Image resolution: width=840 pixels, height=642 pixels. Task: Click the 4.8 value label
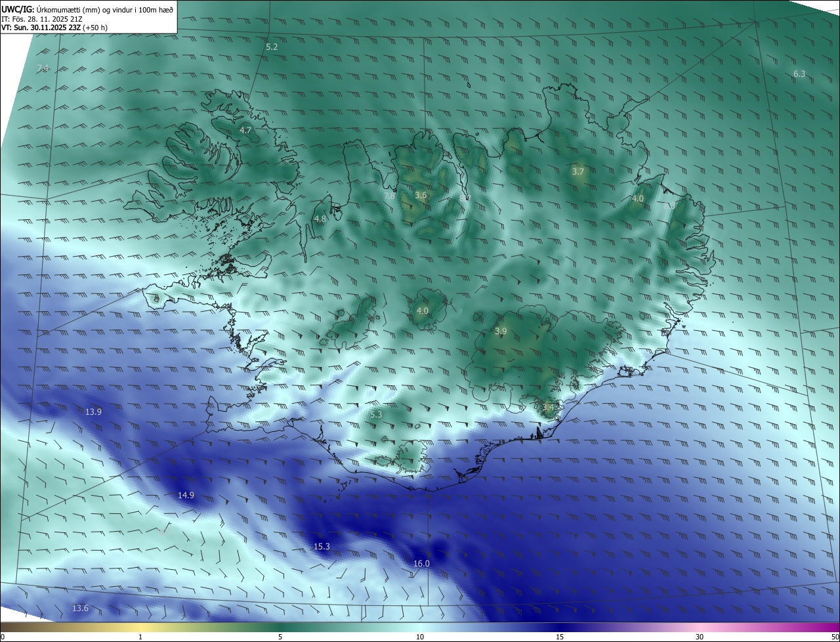click(320, 219)
